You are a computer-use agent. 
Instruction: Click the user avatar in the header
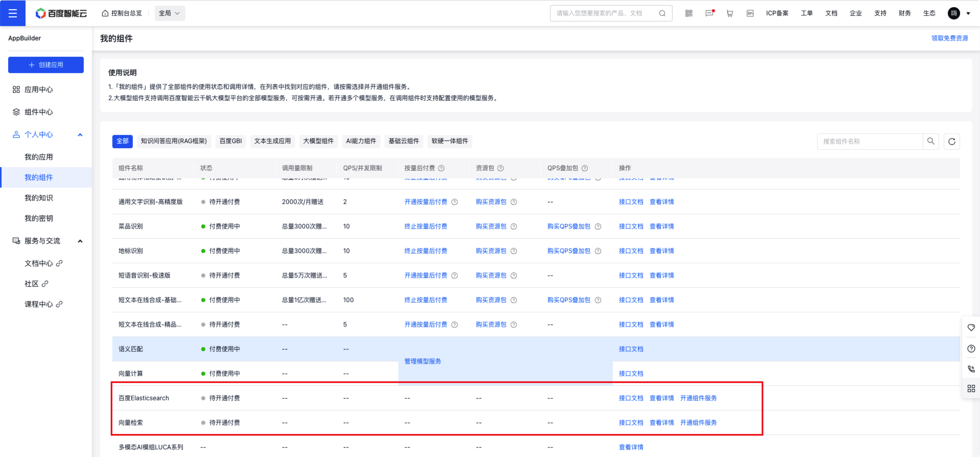point(954,13)
